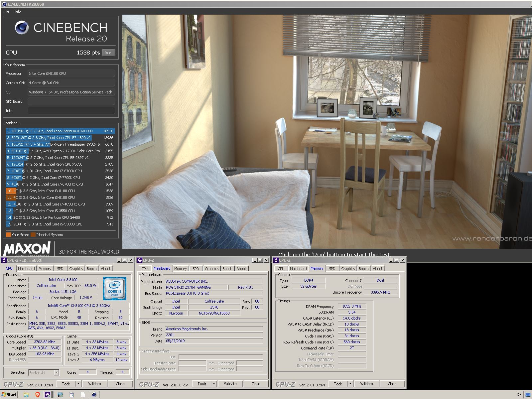Select ranking row AMD Ryzen Threadripper 1950X
Image resolution: width=532 pixels, height=399 pixels.
coord(60,144)
